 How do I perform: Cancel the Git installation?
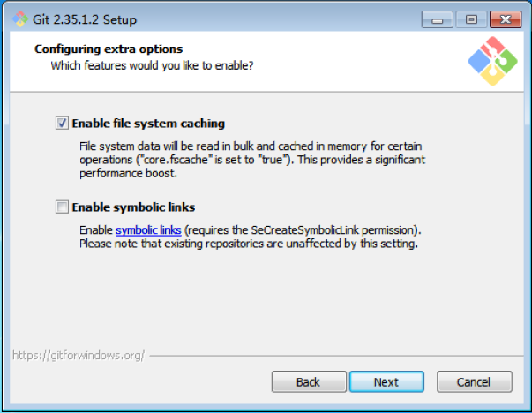pyautogui.click(x=475, y=382)
